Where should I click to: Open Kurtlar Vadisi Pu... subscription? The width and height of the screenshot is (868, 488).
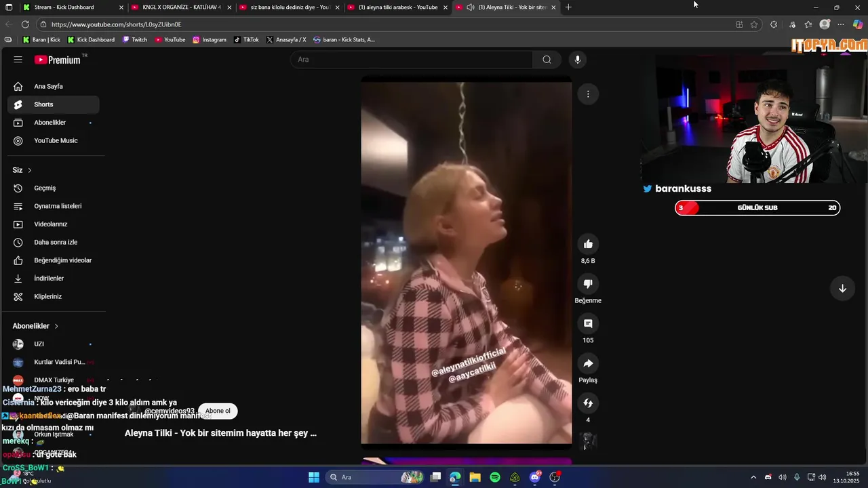click(x=54, y=362)
